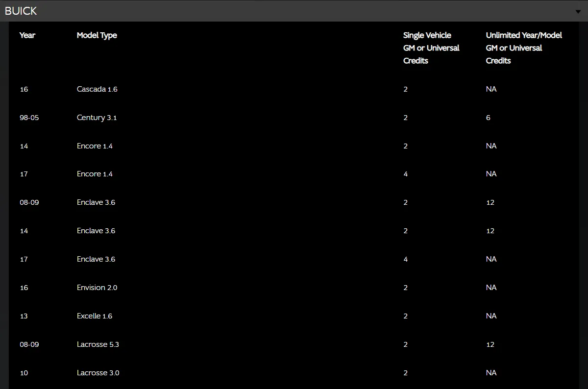
Task: Click NA unlimited credits for Envision 2.0
Action: pos(491,288)
